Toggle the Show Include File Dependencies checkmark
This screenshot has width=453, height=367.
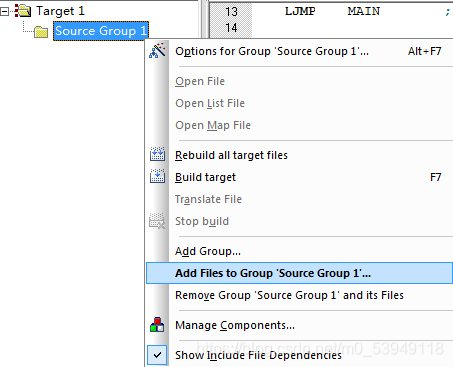click(157, 355)
